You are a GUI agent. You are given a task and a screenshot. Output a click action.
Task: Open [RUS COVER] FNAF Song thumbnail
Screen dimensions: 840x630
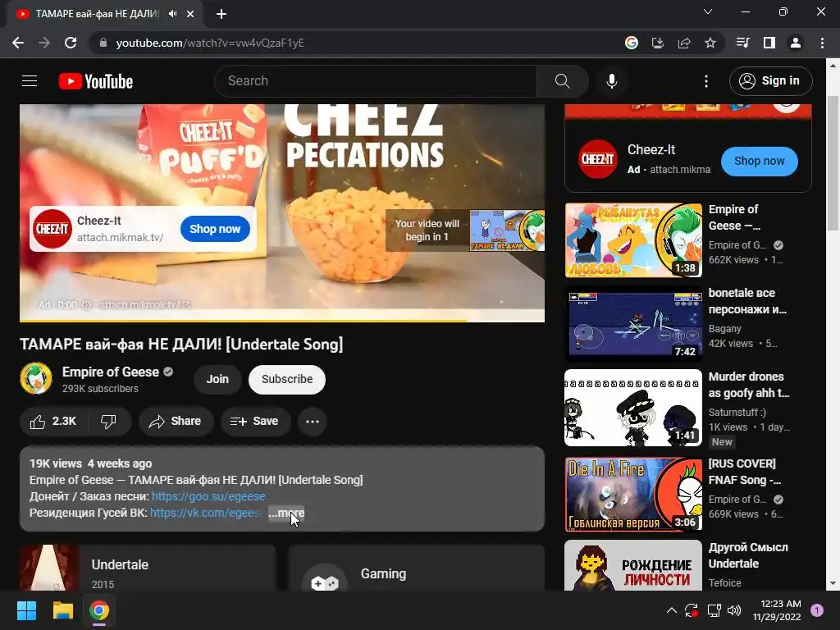[x=633, y=494]
